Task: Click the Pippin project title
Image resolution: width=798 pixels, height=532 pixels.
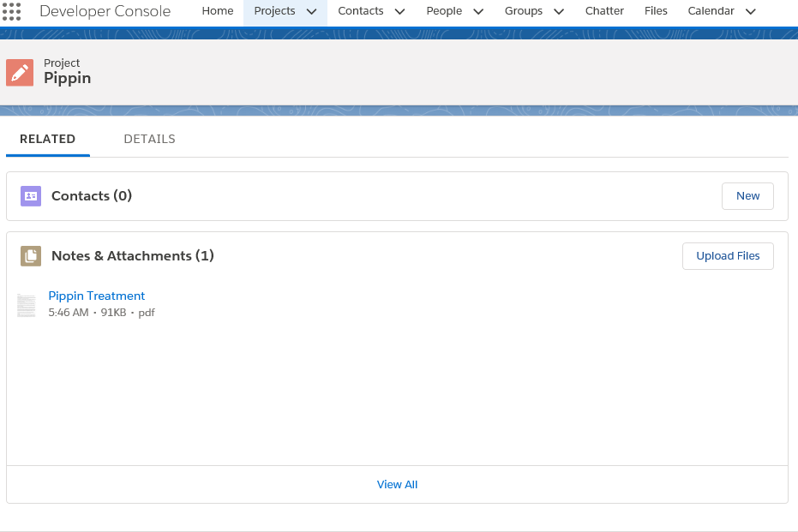Action: click(67, 78)
